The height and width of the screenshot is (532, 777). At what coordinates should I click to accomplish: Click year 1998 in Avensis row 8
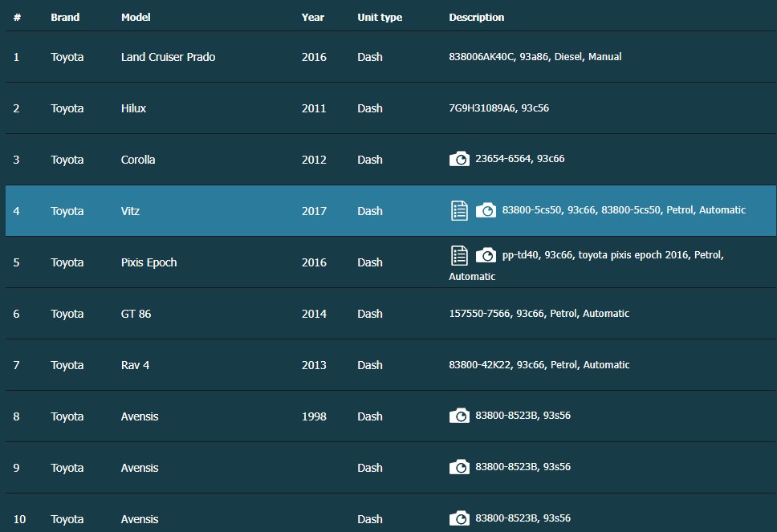coord(314,416)
